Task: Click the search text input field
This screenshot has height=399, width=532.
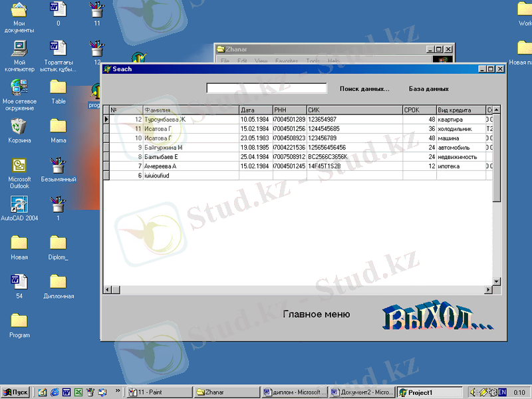Action: (267, 88)
